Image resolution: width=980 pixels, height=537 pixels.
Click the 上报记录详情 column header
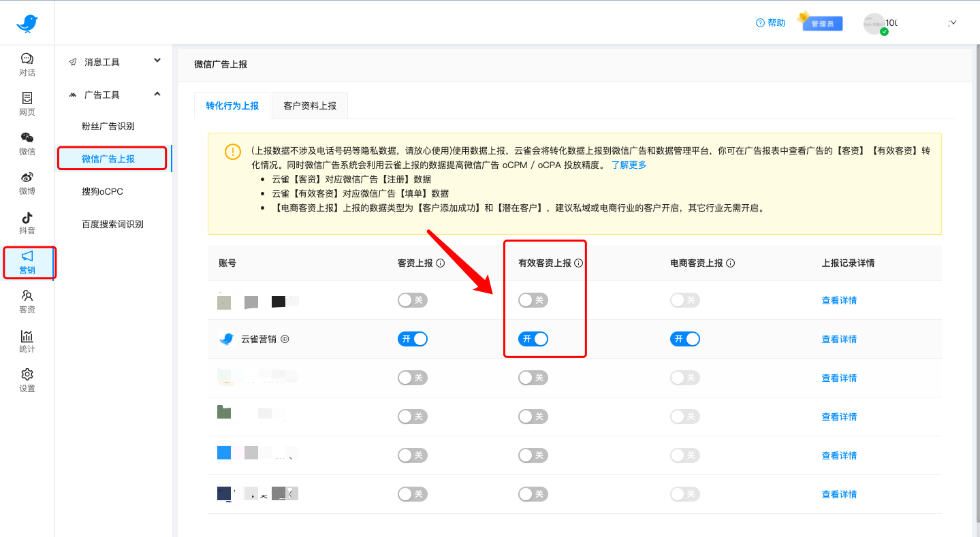click(848, 263)
